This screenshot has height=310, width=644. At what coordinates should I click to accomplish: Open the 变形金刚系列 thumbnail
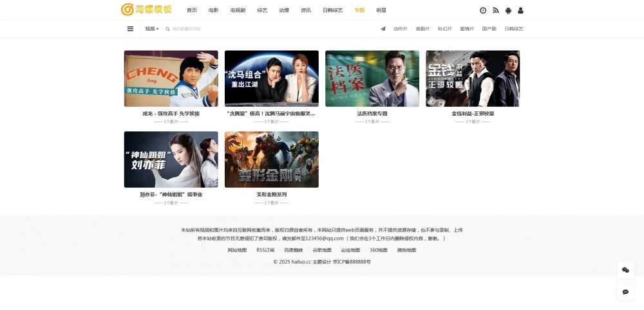tap(271, 160)
